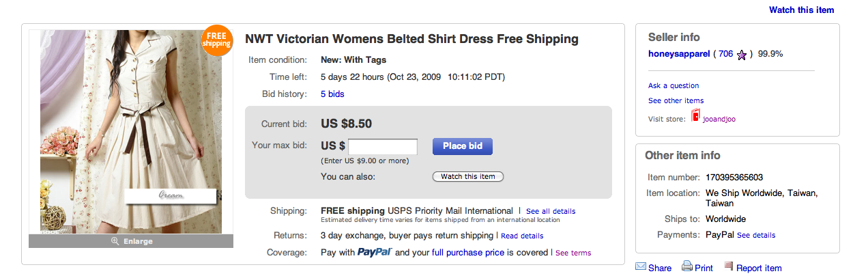This screenshot has height=278, width=868.
Task: Click the Share envelope icon
Action: 641,266
